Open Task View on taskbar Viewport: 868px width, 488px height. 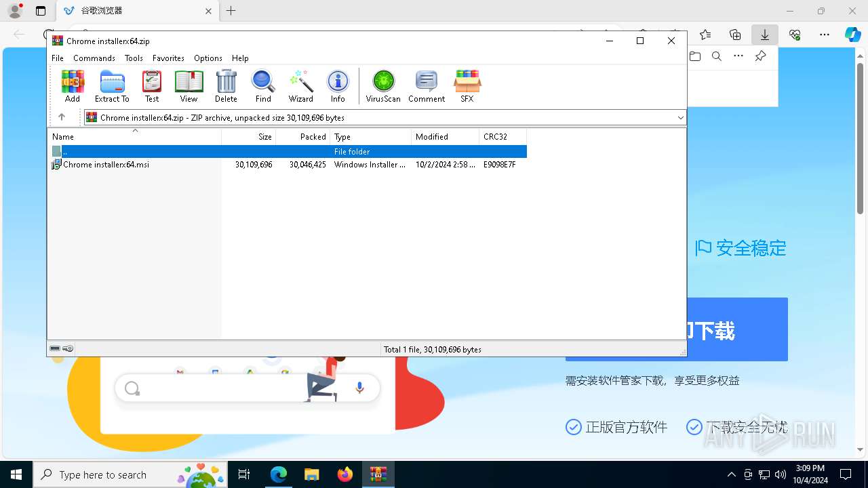click(x=245, y=474)
